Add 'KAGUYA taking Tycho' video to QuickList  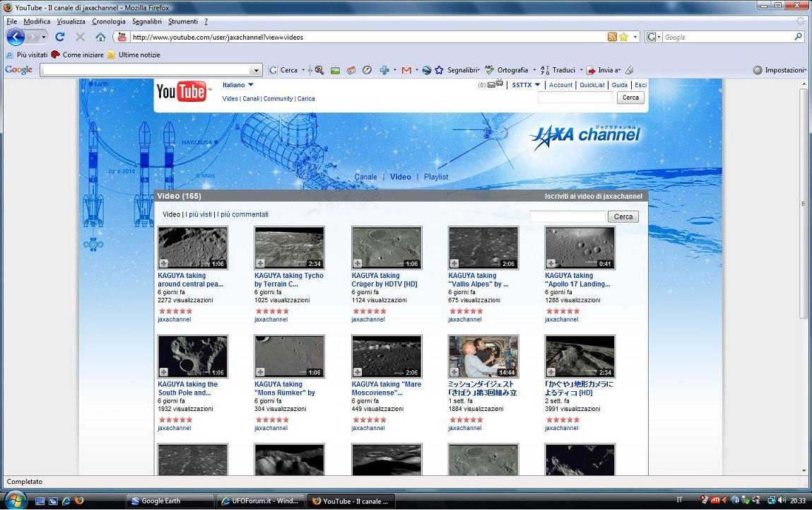(x=261, y=263)
